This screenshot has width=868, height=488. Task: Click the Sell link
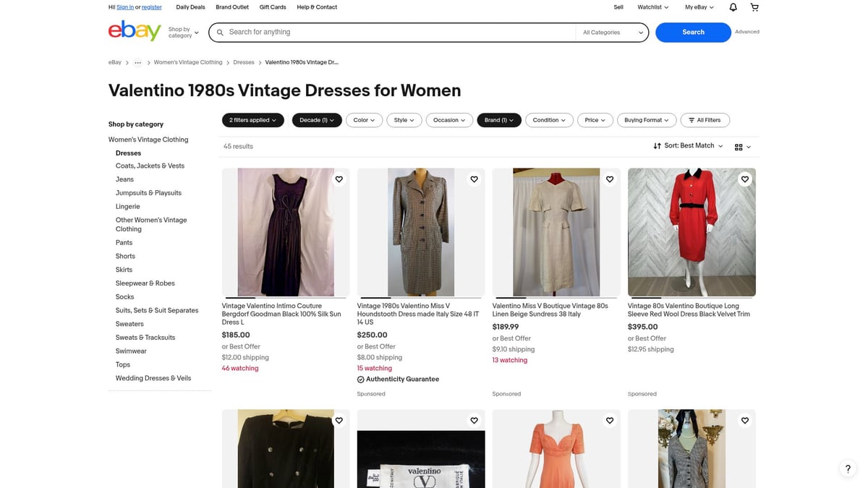(x=618, y=7)
